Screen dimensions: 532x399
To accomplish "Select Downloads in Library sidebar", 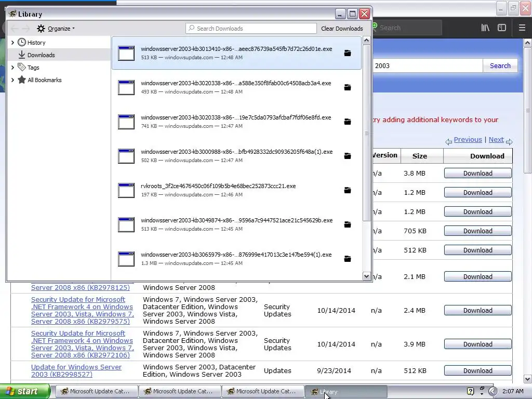I will (59, 55).
